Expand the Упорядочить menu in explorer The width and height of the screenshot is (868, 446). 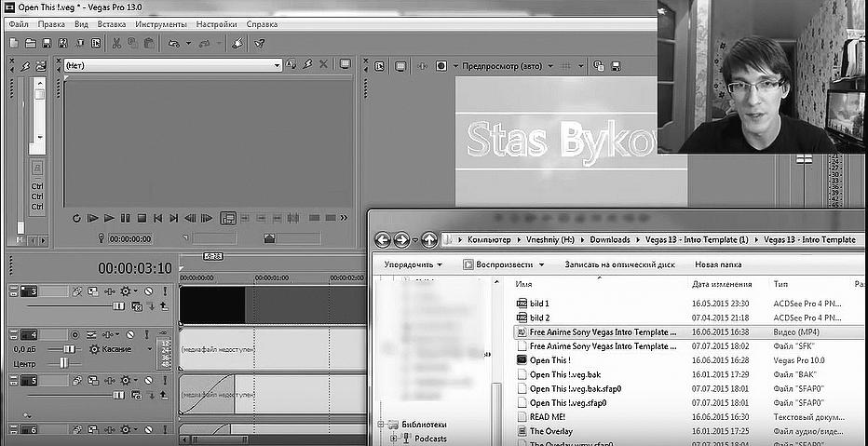coord(413,264)
